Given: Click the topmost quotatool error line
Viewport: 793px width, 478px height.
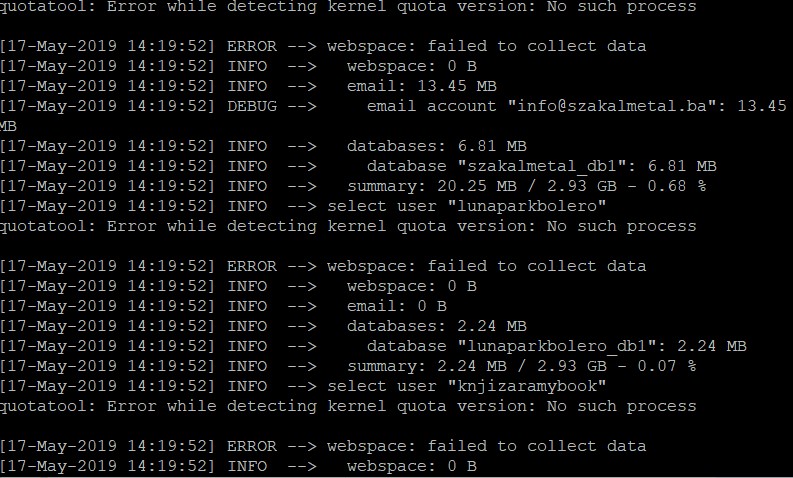Looking at the screenshot, I should 347,6.
